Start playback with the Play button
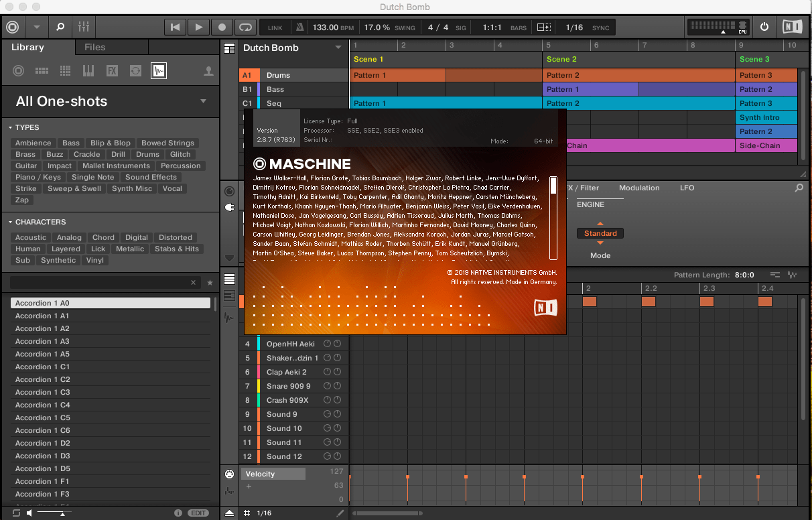812x520 pixels. [x=198, y=27]
